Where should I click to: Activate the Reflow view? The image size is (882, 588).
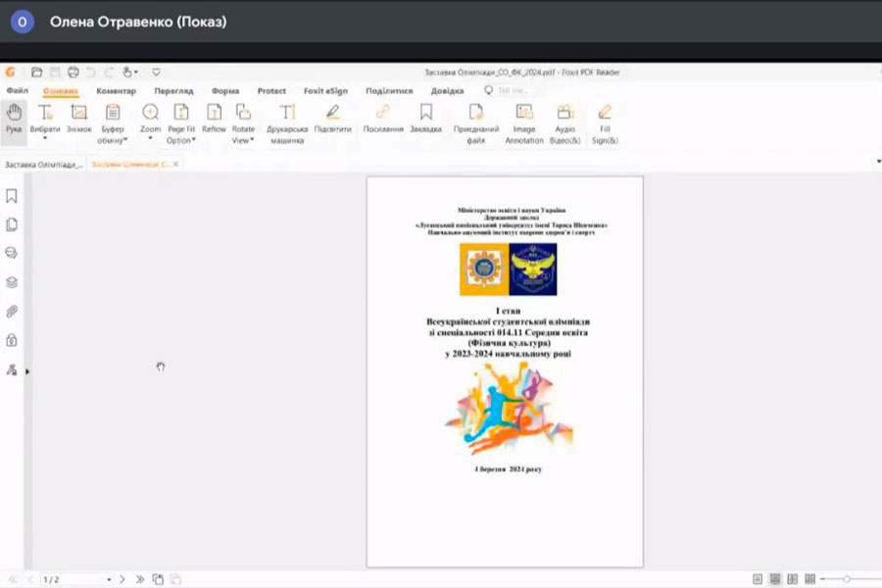coord(214,119)
